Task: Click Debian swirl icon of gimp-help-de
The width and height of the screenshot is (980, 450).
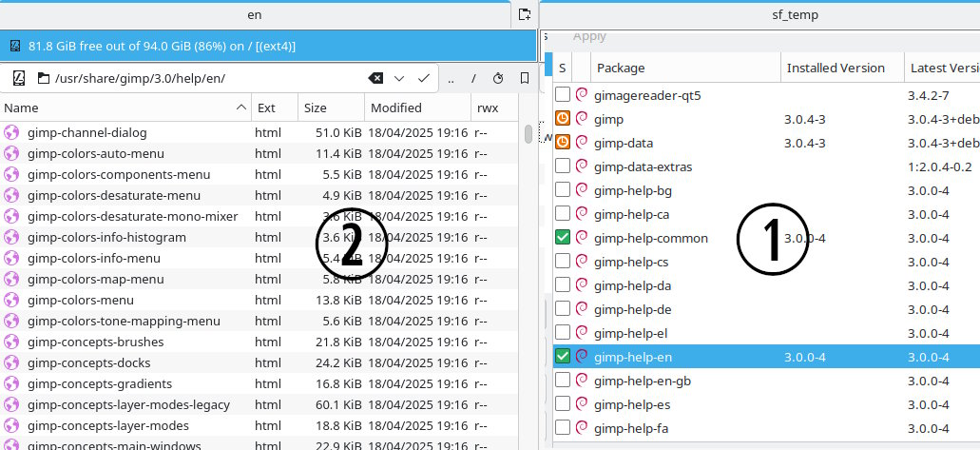Action: pos(582,309)
